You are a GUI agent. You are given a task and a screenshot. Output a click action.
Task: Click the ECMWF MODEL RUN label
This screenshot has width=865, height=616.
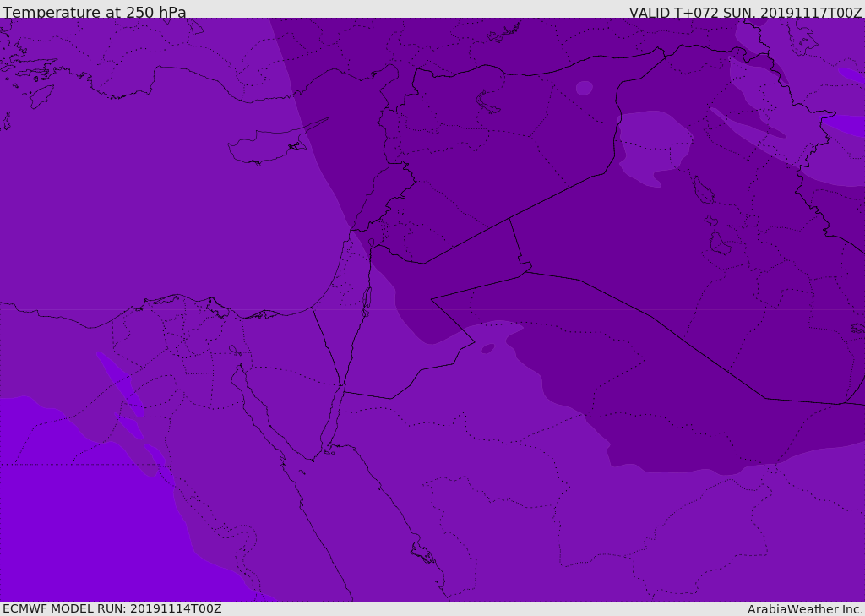coord(112,608)
